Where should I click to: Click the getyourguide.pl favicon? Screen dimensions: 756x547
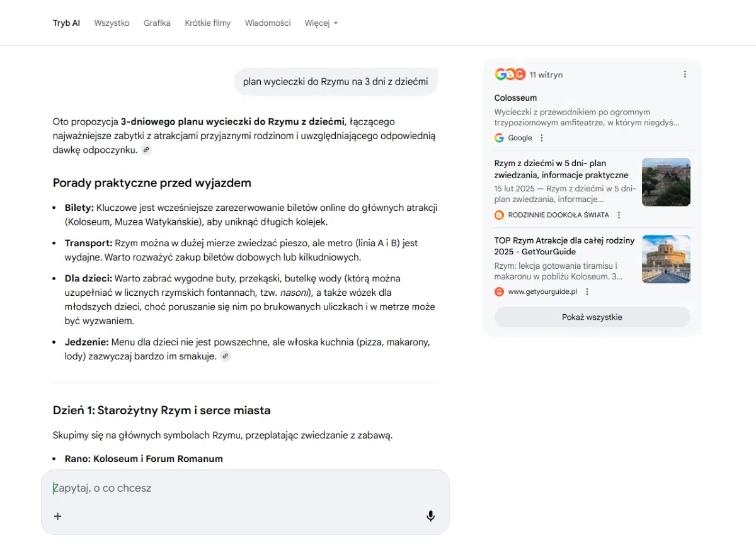499,291
